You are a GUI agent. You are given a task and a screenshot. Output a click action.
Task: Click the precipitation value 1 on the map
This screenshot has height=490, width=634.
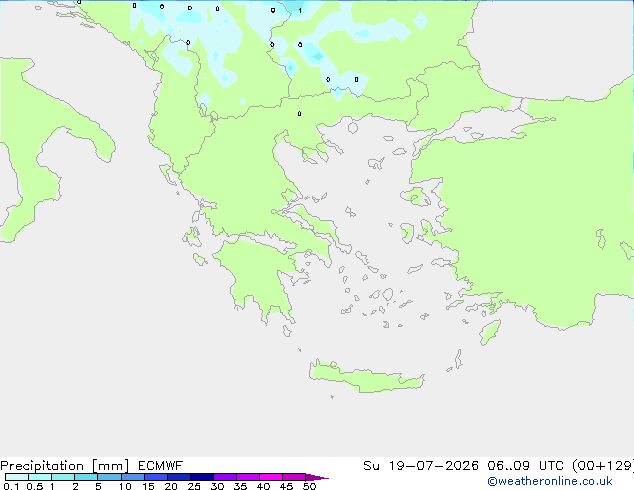[300, 11]
